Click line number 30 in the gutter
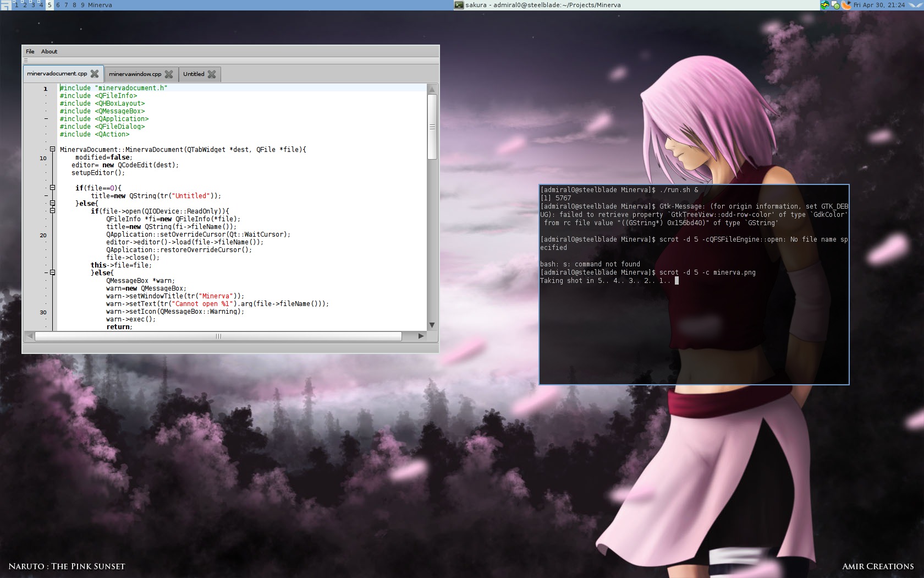Viewport: 924px width, 578px height. click(x=43, y=312)
